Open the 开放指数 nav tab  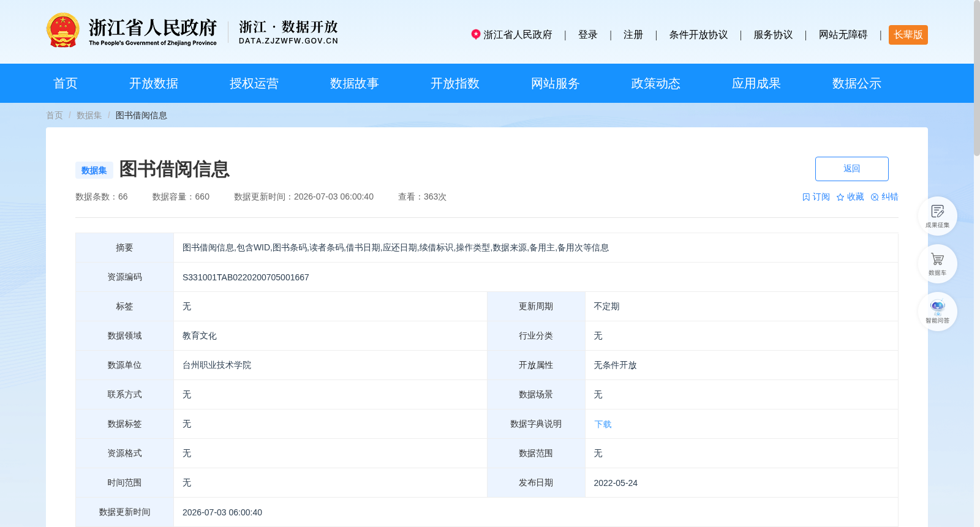pos(455,83)
